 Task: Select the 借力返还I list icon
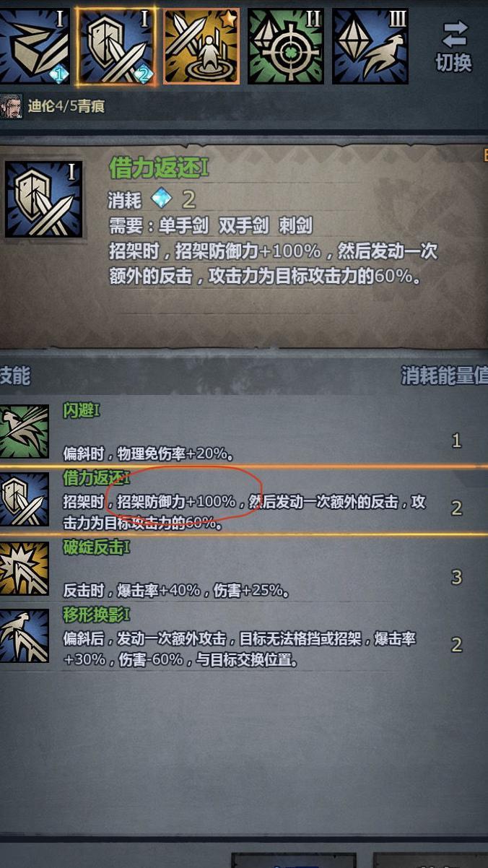(24, 500)
